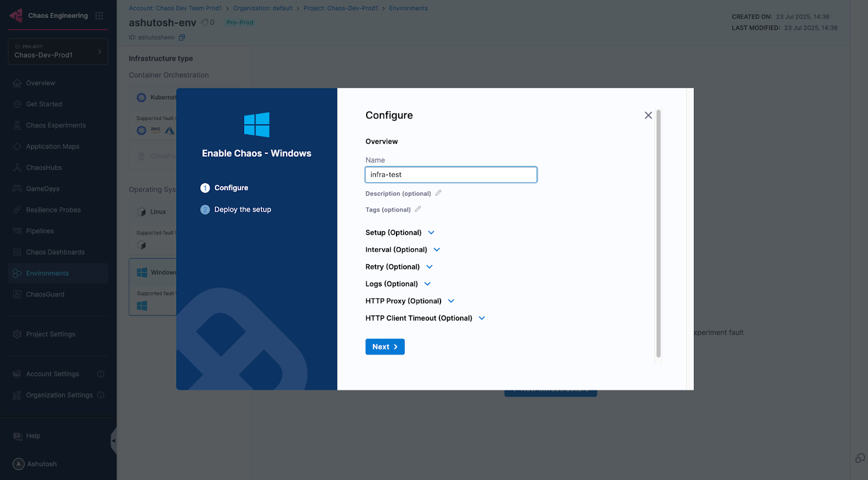This screenshot has height=480, width=868.
Task: Select the Deploy the setup step
Action: tap(236, 209)
